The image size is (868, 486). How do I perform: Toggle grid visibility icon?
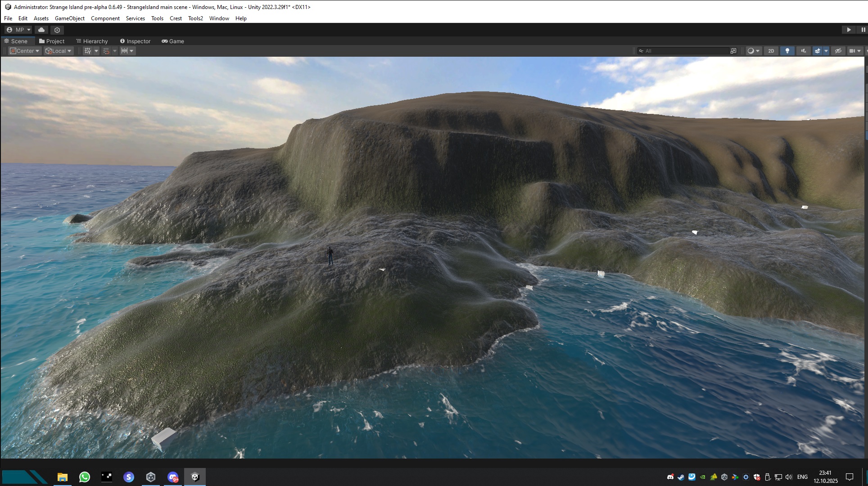(x=88, y=51)
